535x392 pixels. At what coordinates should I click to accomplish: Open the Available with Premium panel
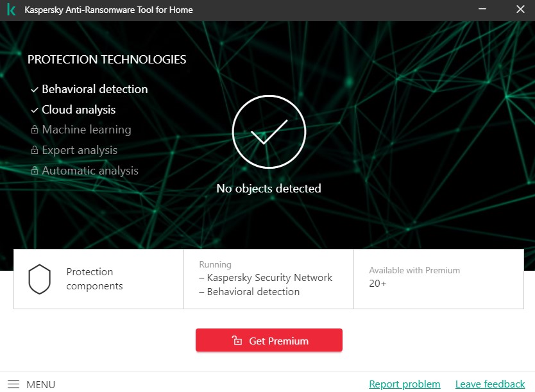pos(438,279)
